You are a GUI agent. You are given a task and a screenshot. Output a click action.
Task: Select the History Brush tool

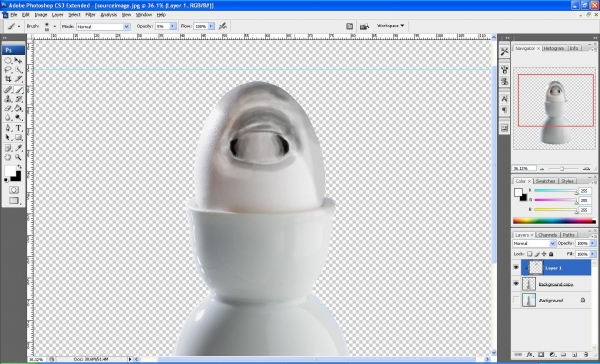point(18,99)
